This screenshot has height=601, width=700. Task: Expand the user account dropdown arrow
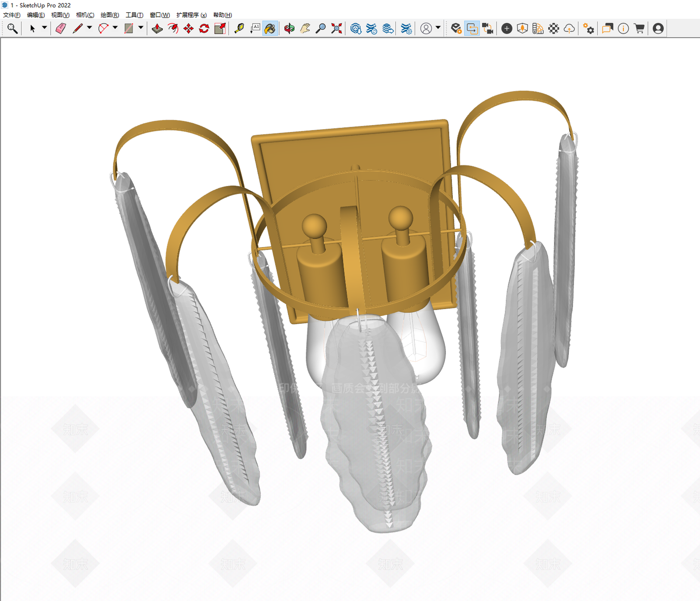click(x=438, y=28)
